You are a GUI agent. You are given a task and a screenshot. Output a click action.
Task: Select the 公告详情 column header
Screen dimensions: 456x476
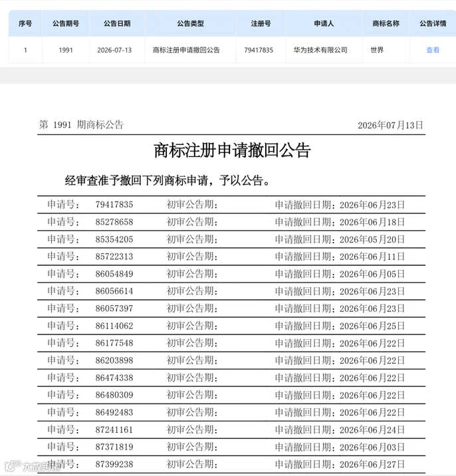[433, 23]
